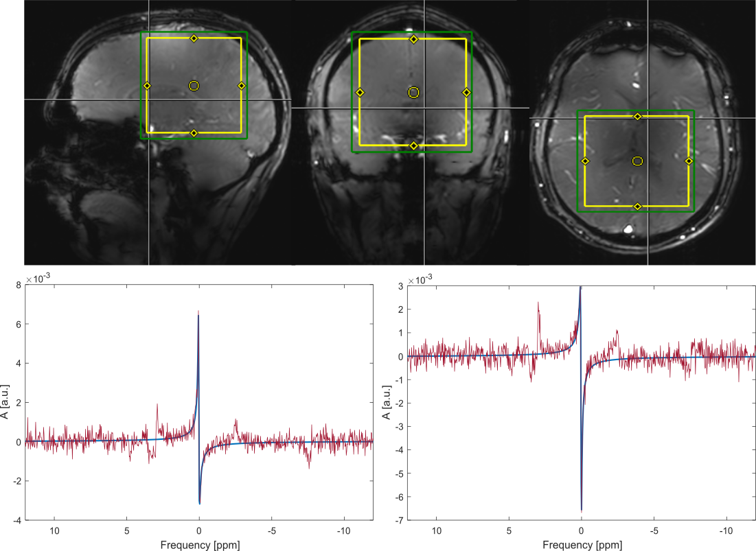Select the center circle marker in sagittal view
The width and height of the screenshot is (756, 551).
(x=194, y=86)
